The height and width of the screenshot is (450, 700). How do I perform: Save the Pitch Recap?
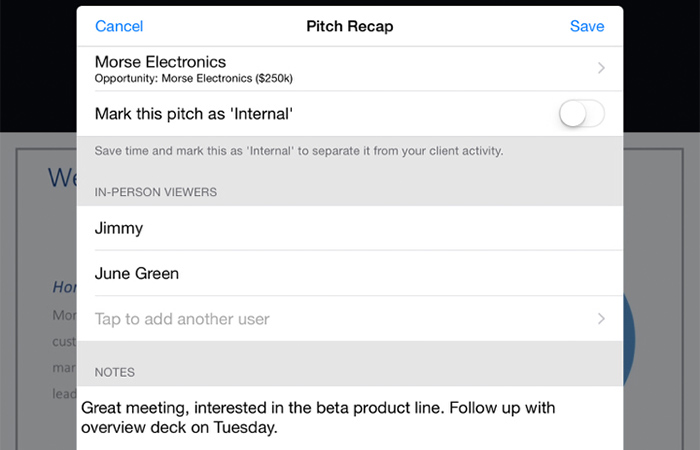pyautogui.click(x=587, y=26)
